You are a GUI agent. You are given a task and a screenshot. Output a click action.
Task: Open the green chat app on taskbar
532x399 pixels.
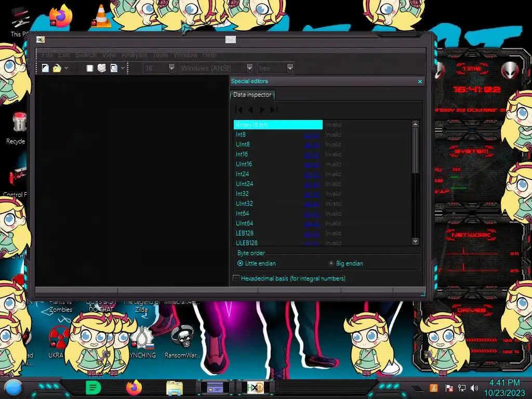click(x=94, y=388)
